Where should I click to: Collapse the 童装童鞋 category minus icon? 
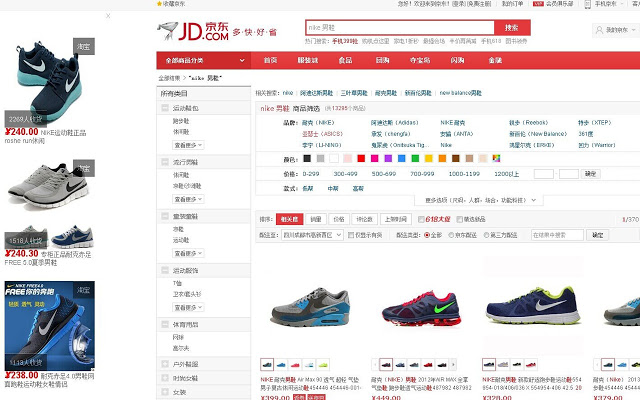coord(165,216)
